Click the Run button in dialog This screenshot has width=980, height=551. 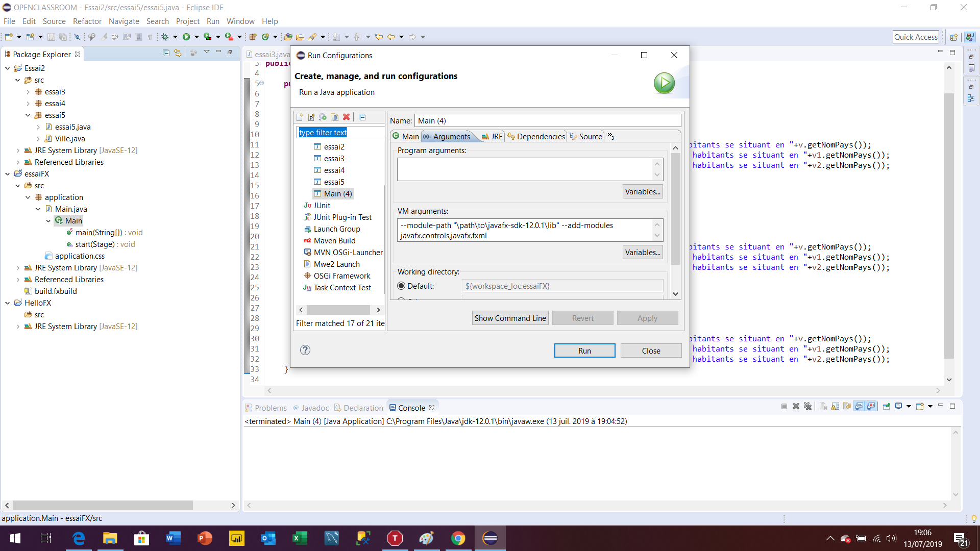584,351
